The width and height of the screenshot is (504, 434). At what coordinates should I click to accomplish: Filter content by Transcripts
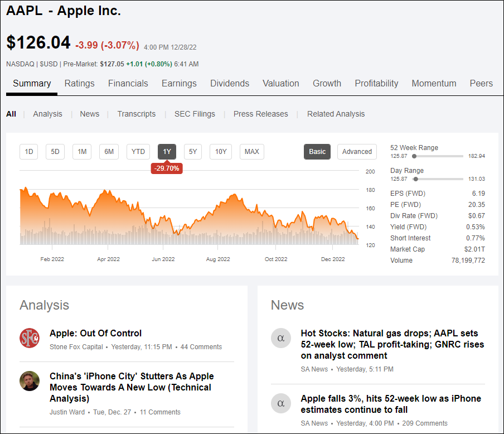136,114
